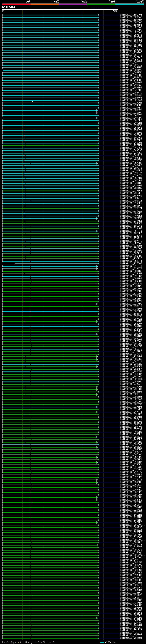This screenshot has height=644, width=146.
Task: Select the hit label UniRef100_P27582
Action: (x=131, y=263)
